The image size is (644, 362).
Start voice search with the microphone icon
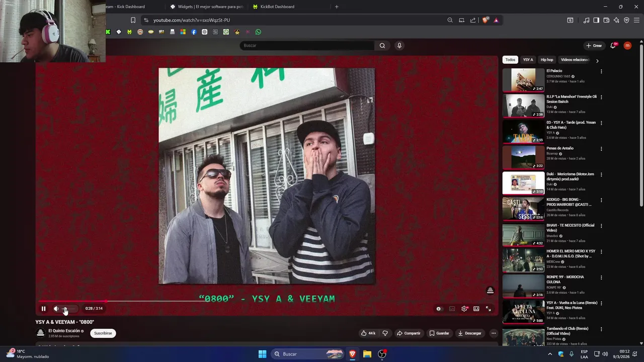click(399, 46)
